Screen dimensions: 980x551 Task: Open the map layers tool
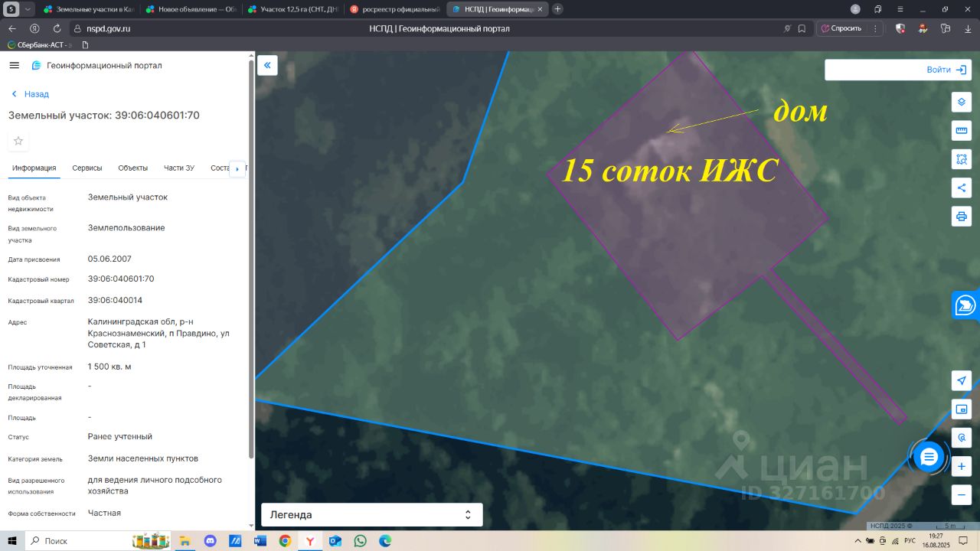(x=962, y=103)
